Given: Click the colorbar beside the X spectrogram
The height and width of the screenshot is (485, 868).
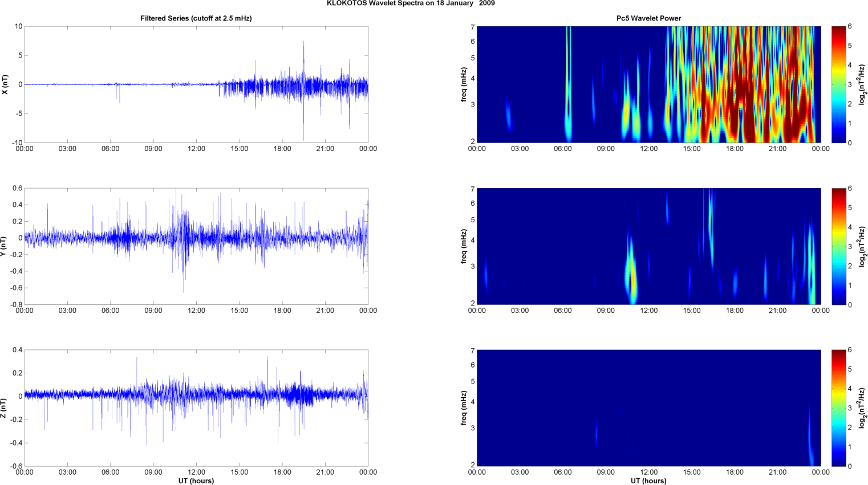Looking at the screenshot, I should pos(839,84).
